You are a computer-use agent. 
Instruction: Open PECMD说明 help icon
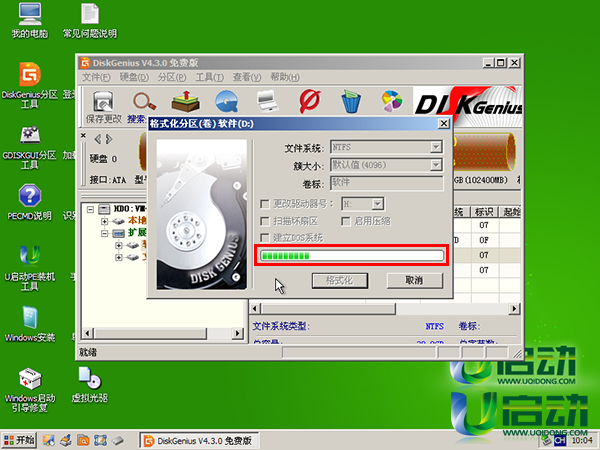(30, 202)
